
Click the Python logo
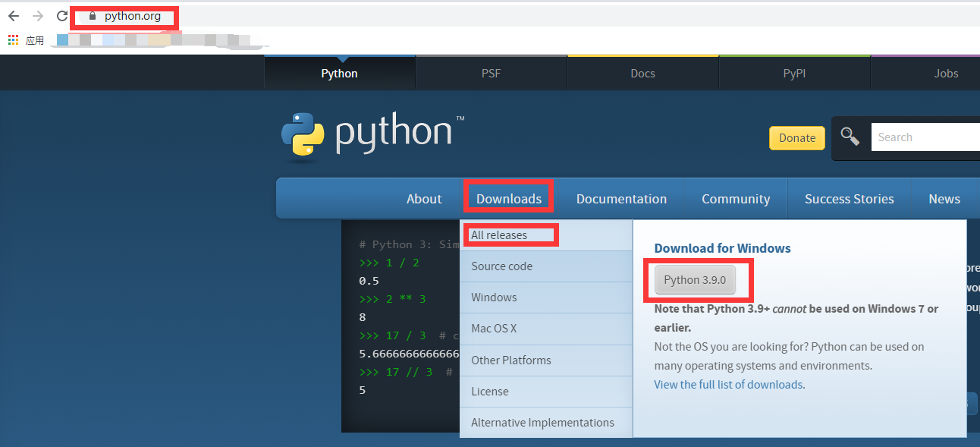(302, 134)
